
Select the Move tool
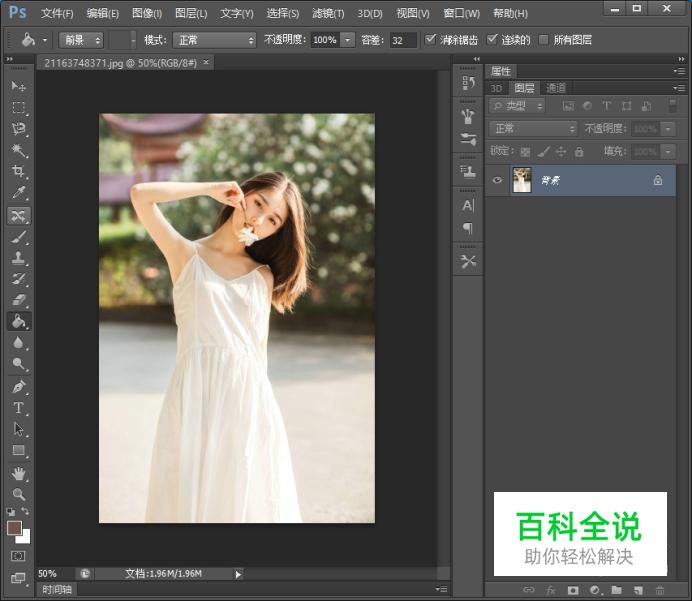(x=18, y=86)
